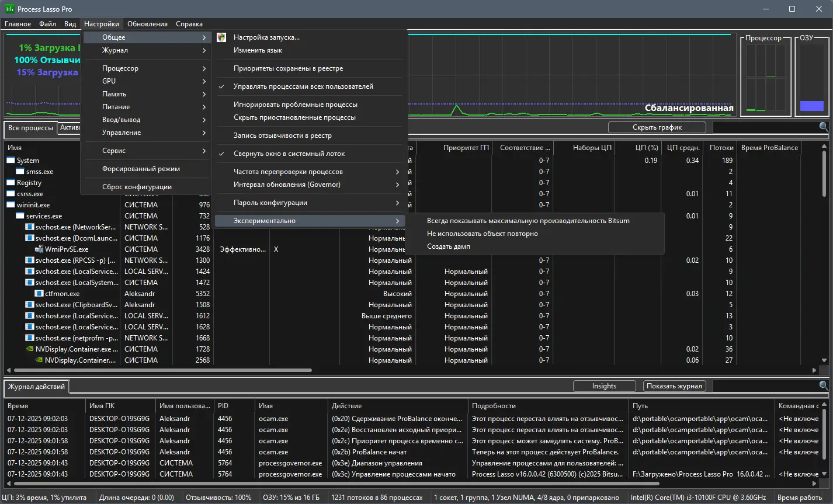Screen dimensions: 833x504
Task: Toggle Свернуть окно в системный лоток option
Action: [x=289, y=154]
